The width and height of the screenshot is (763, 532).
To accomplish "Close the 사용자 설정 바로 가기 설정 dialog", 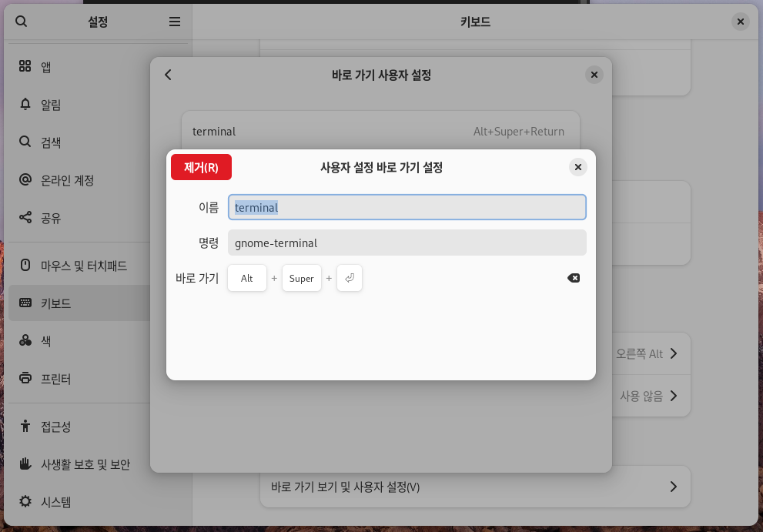I will click(x=578, y=167).
